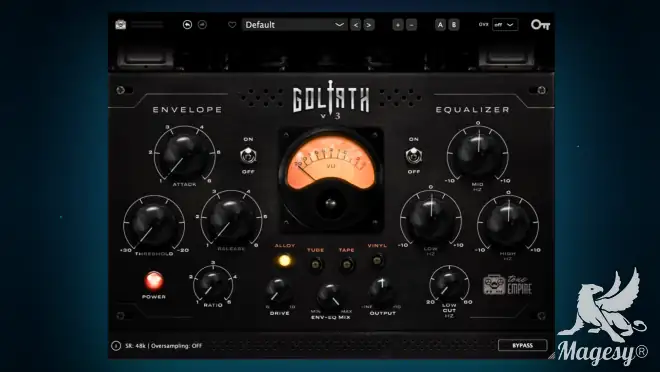Click the EQUALIZER section heading
This screenshot has height=372, width=660.
click(x=472, y=110)
